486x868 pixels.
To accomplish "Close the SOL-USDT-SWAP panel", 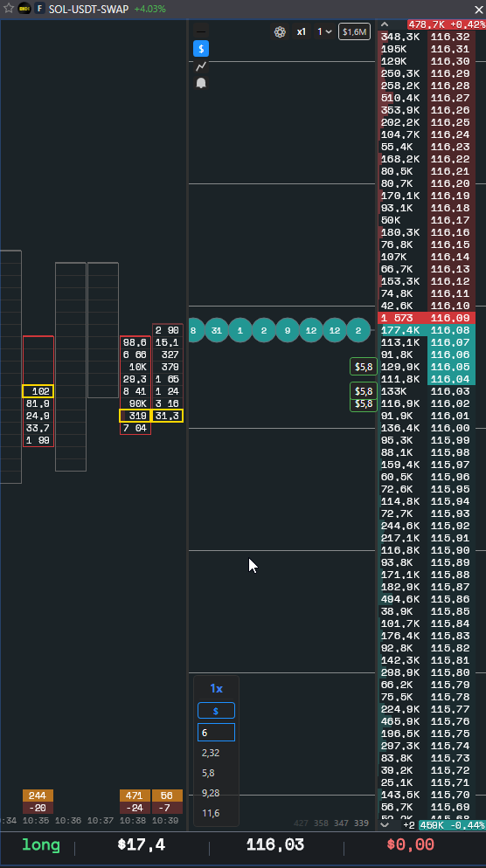I will point(479,10).
